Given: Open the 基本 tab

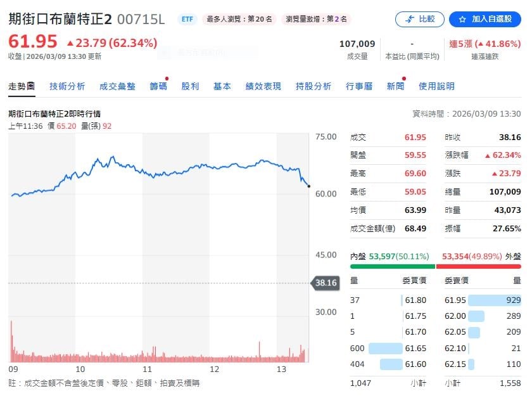Looking at the screenshot, I should (222, 86).
